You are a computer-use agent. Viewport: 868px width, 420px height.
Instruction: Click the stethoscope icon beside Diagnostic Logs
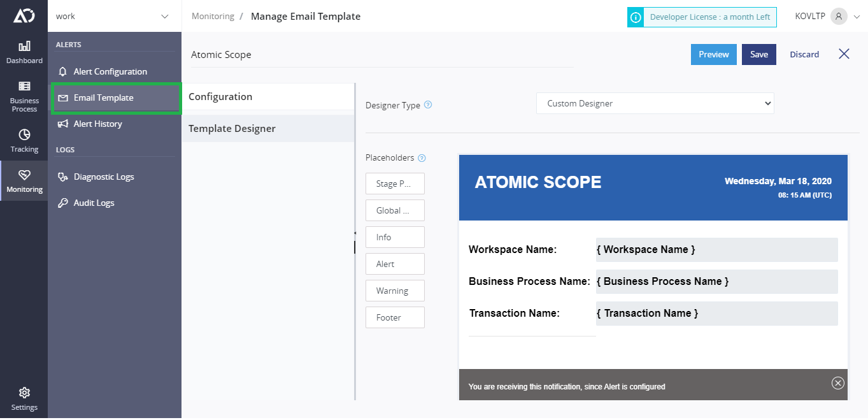[x=62, y=177]
